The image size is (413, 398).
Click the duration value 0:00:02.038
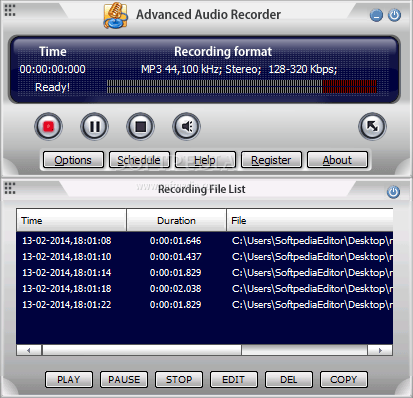click(x=175, y=289)
